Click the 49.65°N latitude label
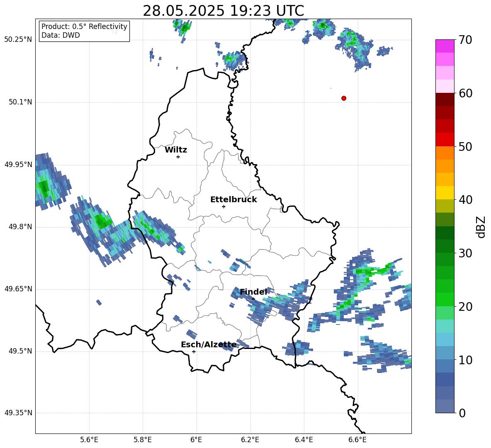Viewport: 491px width, 448px height. coord(18,289)
